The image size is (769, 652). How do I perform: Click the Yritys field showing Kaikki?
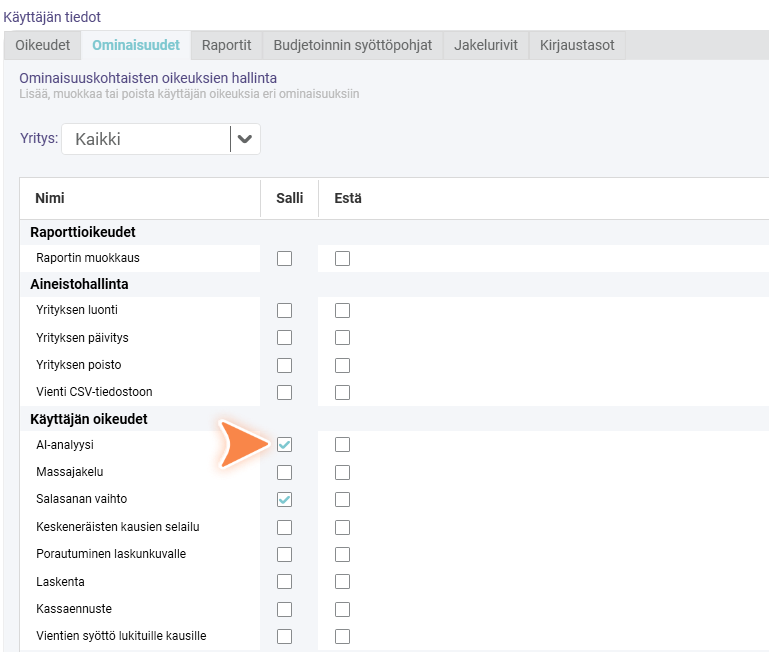click(x=161, y=139)
